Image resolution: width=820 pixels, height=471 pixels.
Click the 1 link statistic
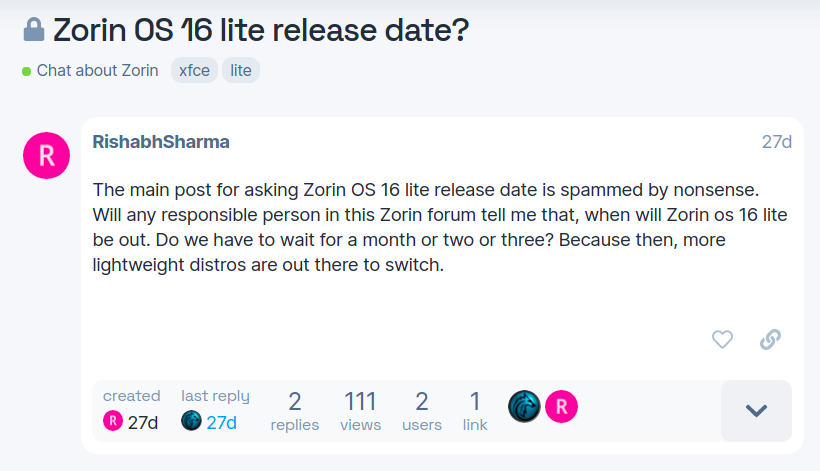click(475, 411)
